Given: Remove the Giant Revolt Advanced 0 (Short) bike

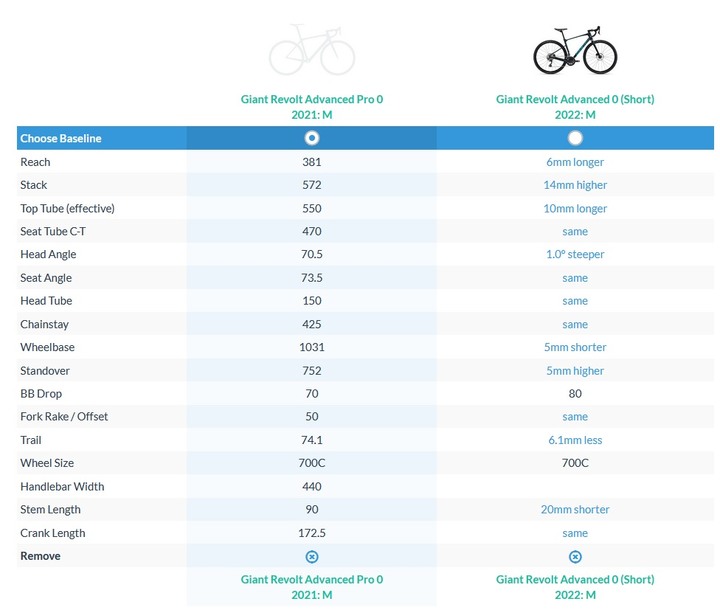Looking at the screenshot, I should tap(575, 557).
